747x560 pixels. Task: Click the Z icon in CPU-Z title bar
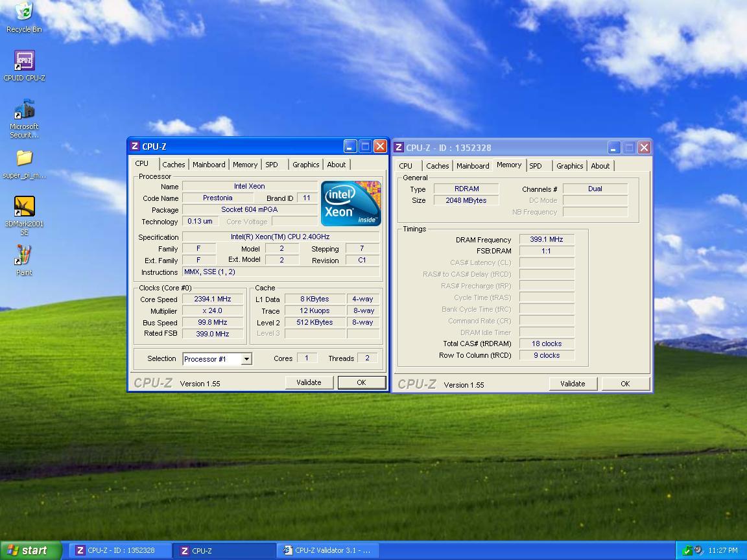pyautogui.click(x=136, y=146)
